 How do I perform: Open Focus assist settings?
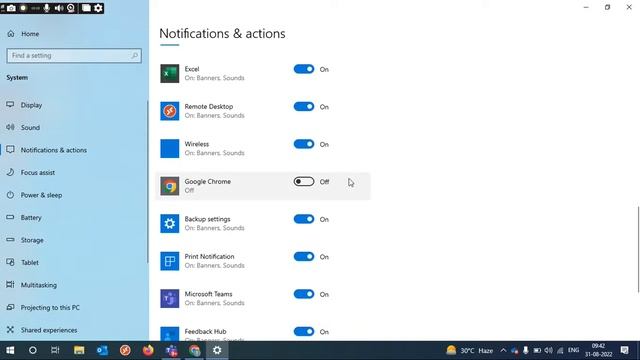tap(73, 172)
